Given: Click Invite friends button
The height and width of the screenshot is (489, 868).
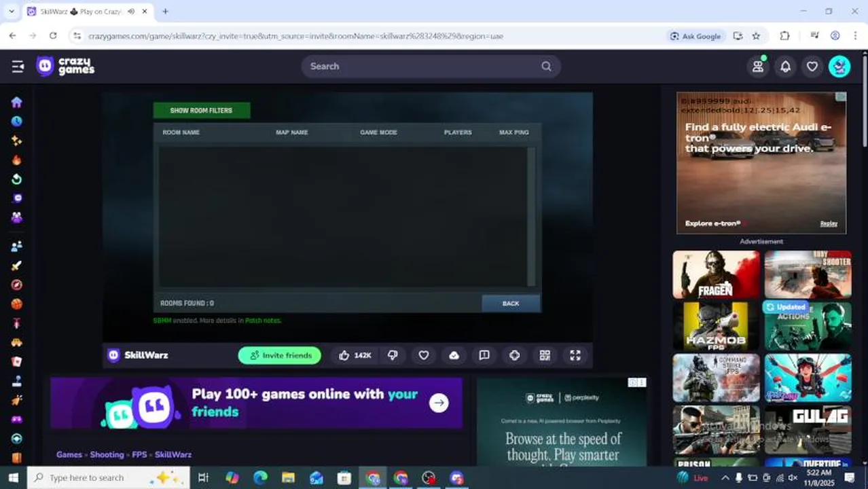Looking at the screenshot, I should (280, 355).
